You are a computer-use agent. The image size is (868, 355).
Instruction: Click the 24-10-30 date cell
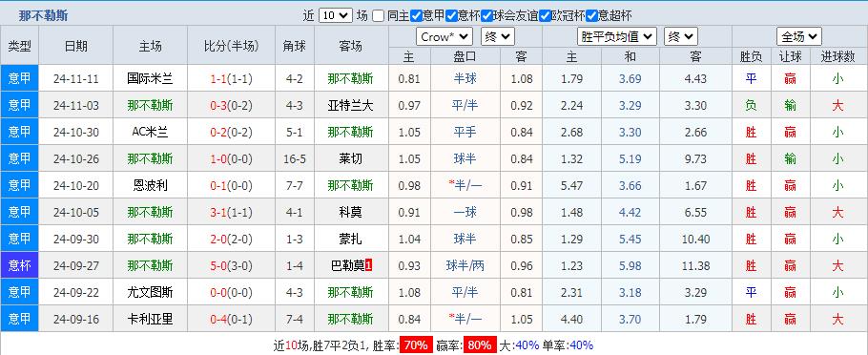pos(76,132)
